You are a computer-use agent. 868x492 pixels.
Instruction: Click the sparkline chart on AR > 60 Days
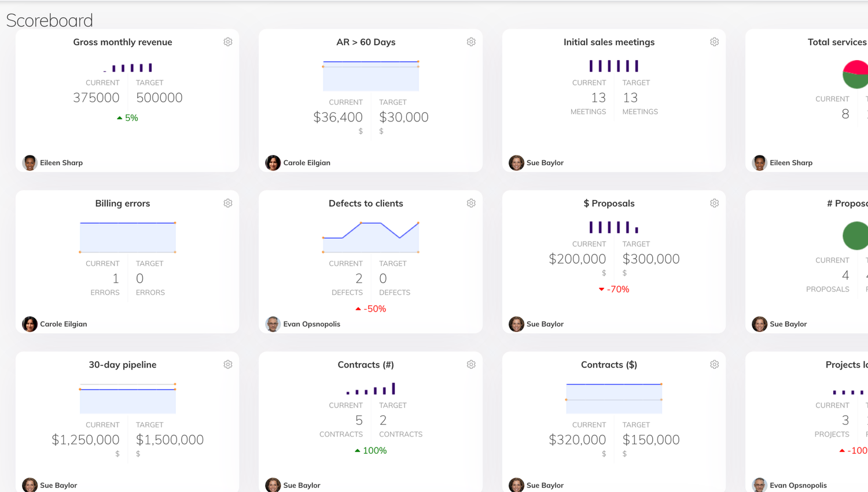tap(370, 74)
